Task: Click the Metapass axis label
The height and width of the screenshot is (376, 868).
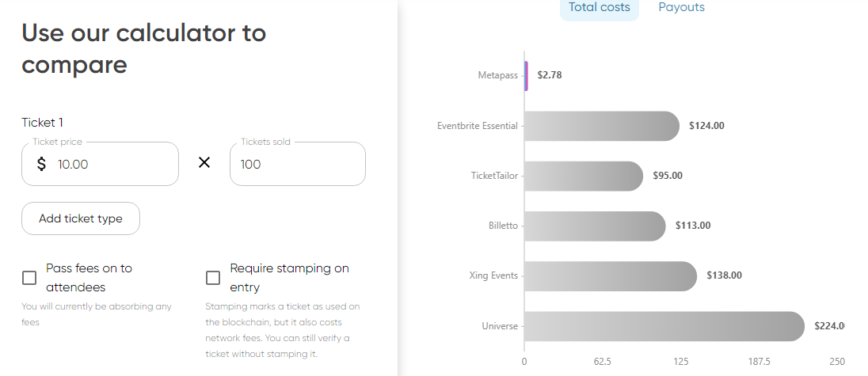Action: click(x=497, y=76)
